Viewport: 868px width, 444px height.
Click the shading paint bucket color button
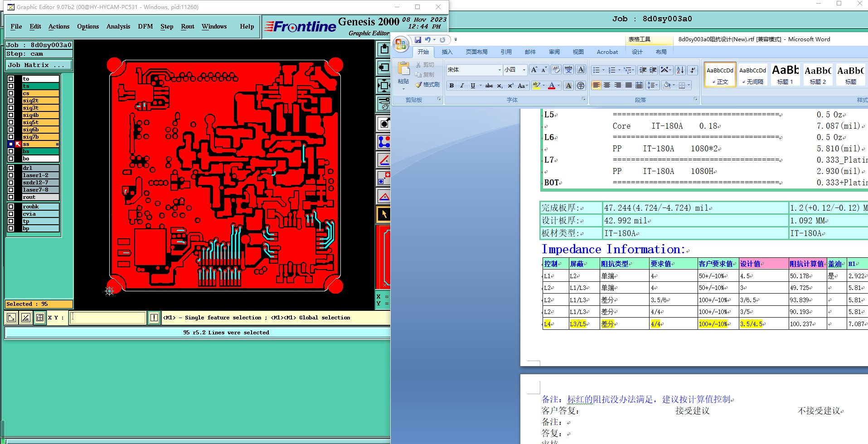(667, 85)
